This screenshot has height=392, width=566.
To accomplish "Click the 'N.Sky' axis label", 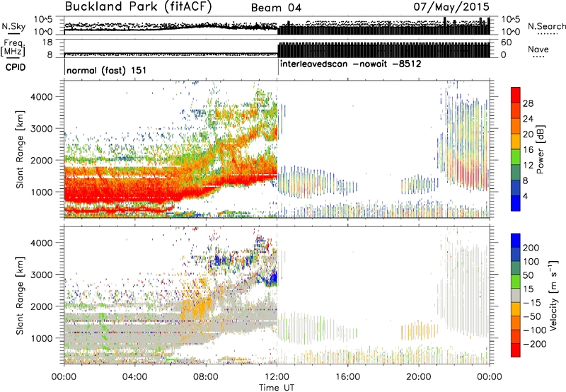I will (13, 26).
